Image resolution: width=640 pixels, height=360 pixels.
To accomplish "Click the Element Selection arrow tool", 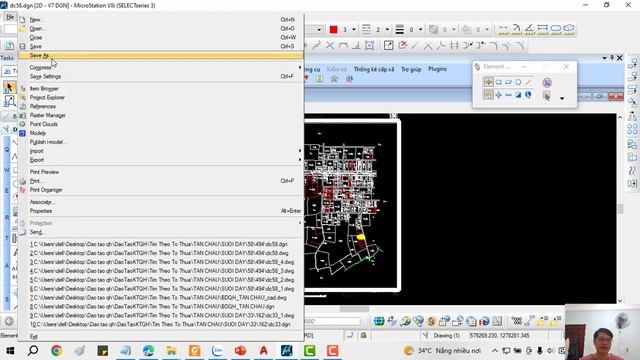I will [9, 87].
